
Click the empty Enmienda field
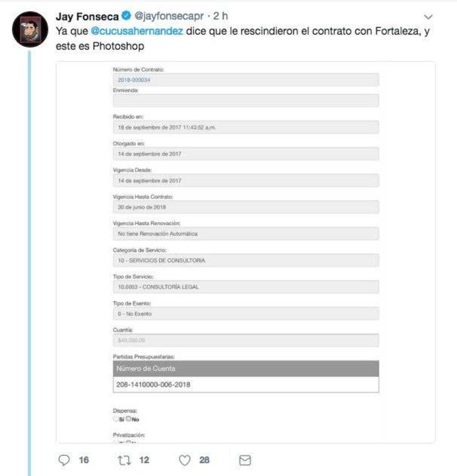coord(246,100)
